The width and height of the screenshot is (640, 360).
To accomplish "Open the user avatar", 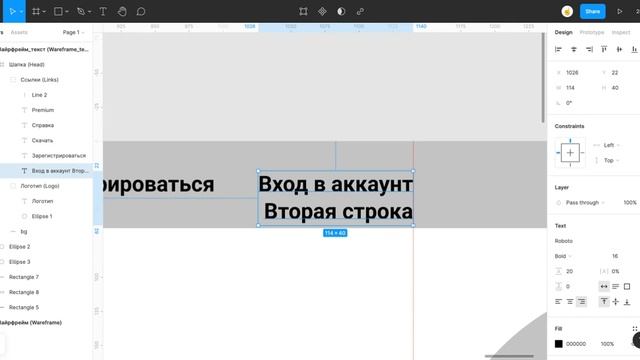I will pyautogui.click(x=567, y=11).
